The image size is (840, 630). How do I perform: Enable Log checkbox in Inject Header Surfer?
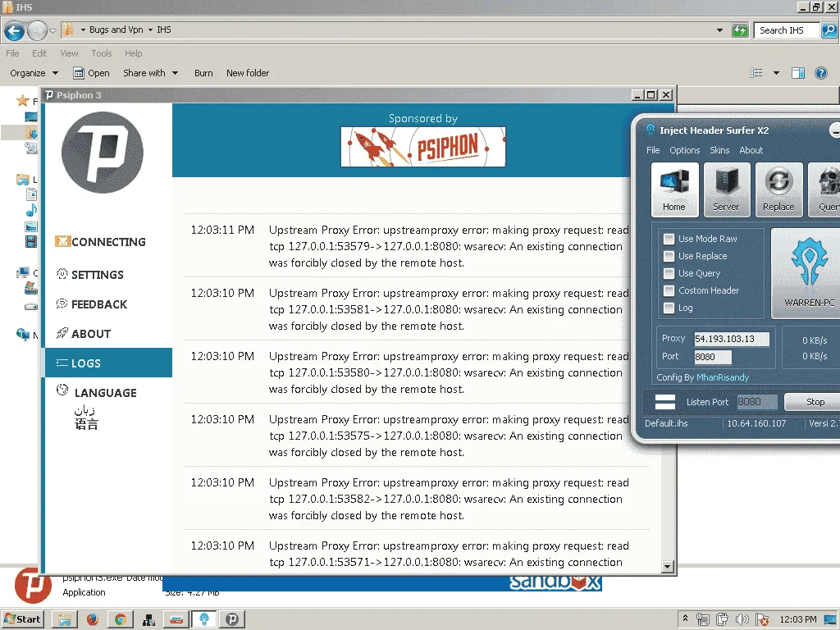[669, 308]
